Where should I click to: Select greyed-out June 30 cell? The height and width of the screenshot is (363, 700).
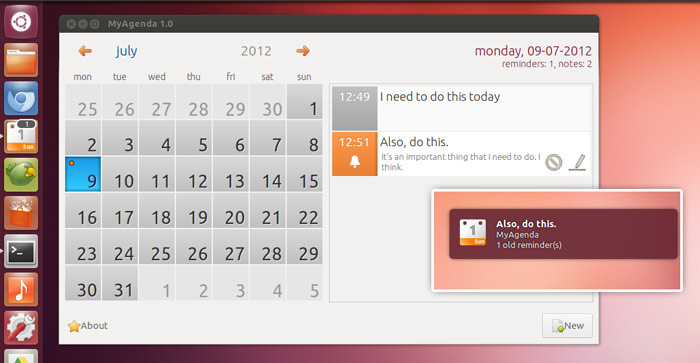(268, 102)
